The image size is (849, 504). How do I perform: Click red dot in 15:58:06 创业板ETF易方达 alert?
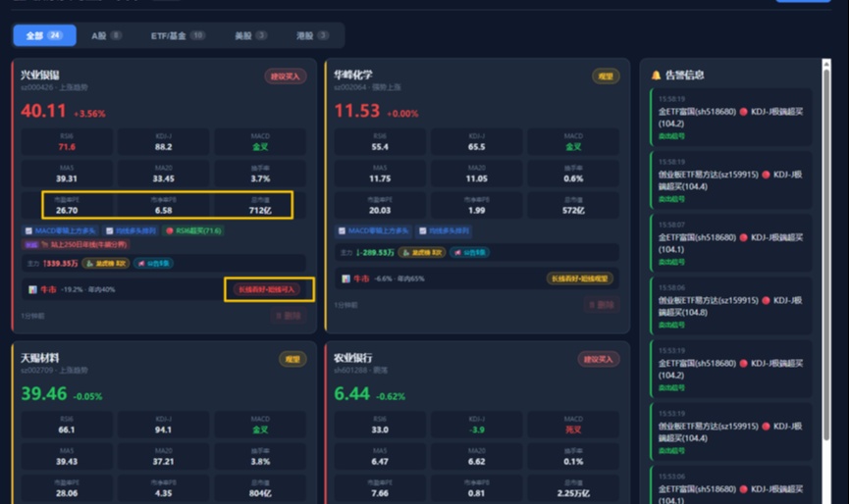pos(766,300)
